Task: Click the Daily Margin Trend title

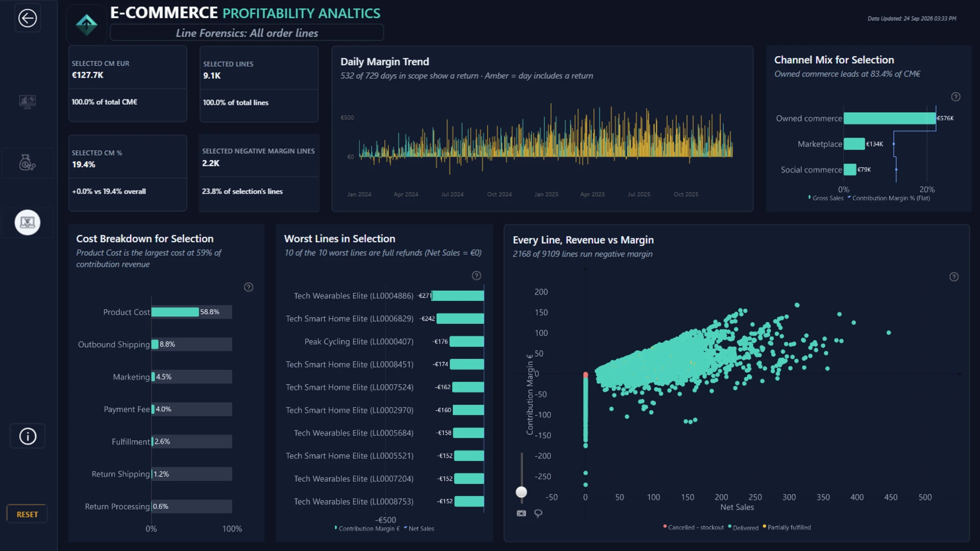Action: [385, 62]
